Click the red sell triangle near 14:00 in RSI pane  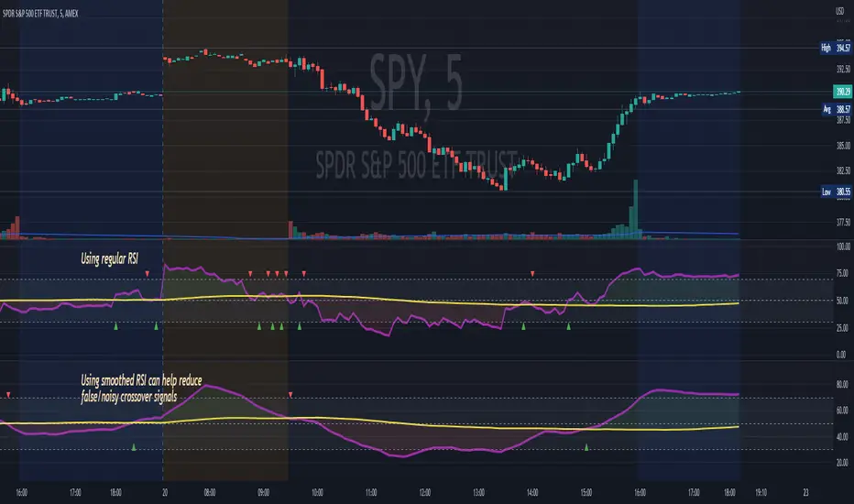pyautogui.click(x=532, y=273)
